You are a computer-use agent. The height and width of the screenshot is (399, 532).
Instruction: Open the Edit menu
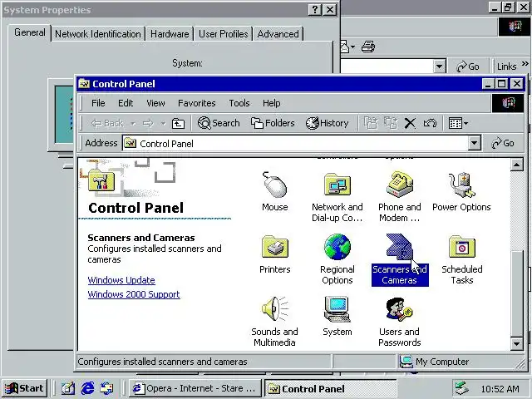coord(126,103)
